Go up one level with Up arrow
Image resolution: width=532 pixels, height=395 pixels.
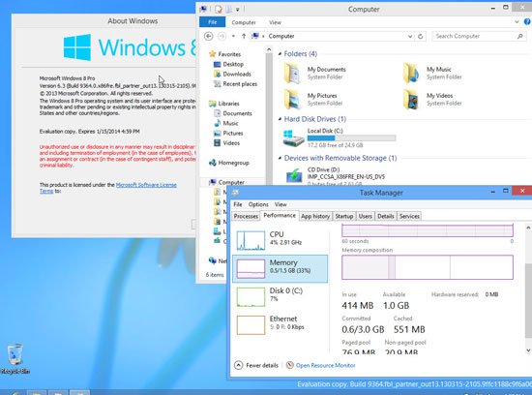click(244, 36)
